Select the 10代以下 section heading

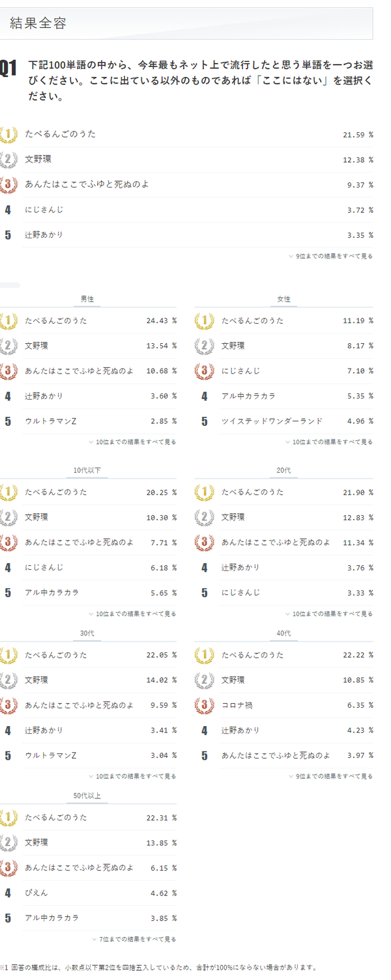pyautogui.click(x=87, y=471)
